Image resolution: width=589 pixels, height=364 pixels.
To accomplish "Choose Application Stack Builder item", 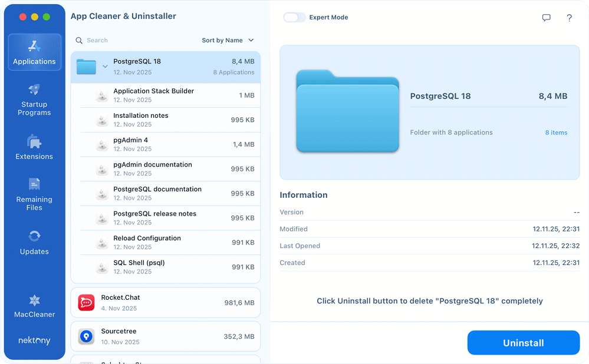I will pos(171,95).
